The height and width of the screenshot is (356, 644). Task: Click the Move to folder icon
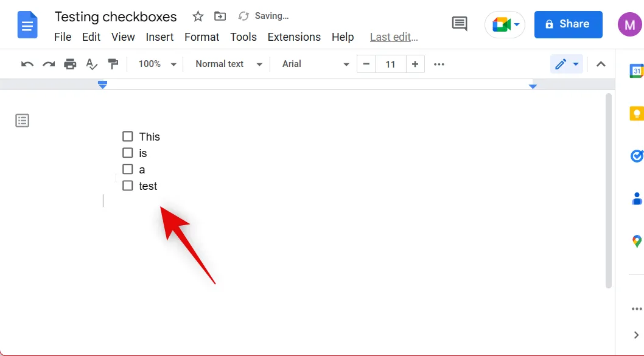pyautogui.click(x=220, y=16)
